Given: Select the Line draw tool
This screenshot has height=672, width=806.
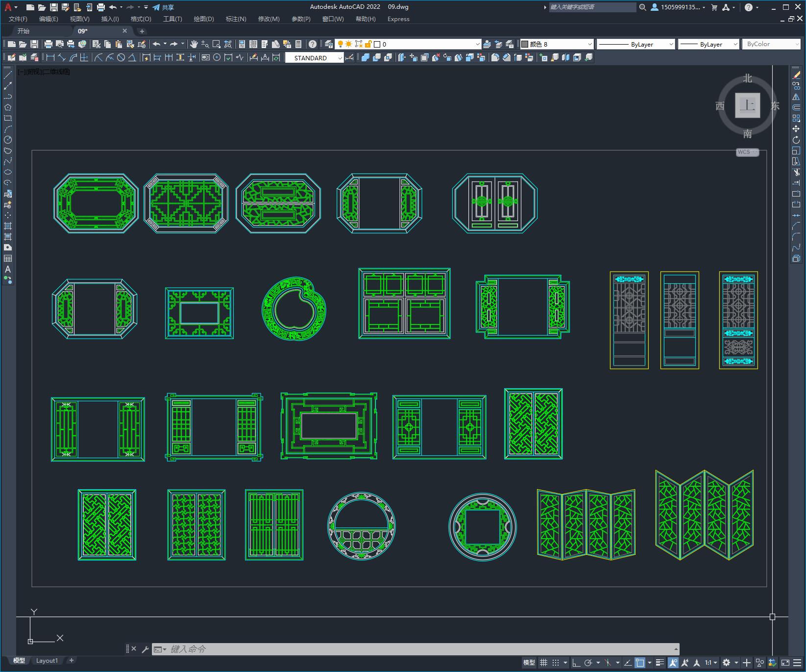Looking at the screenshot, I should click(x=8, y=75).
